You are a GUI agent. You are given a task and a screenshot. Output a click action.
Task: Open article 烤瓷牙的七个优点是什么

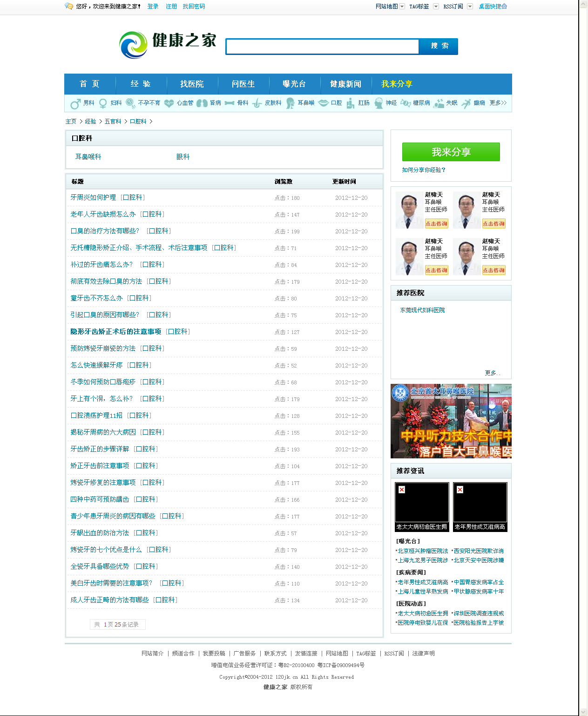106,550
